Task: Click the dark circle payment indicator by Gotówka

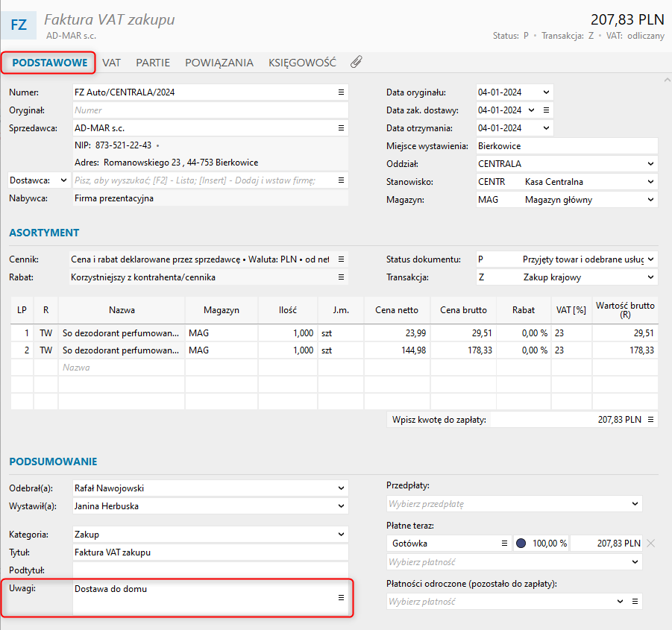Action: [521, 544]
